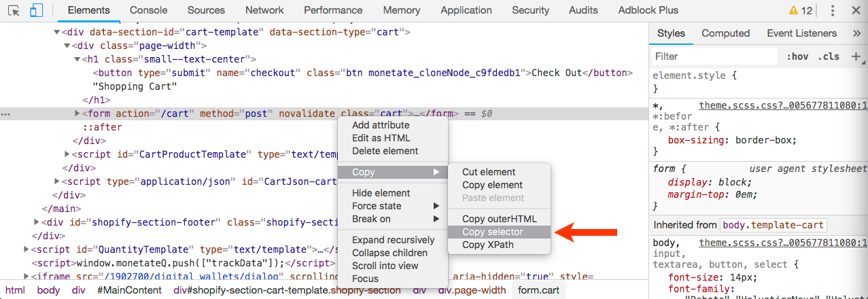
Task: Click the new style rule plus icon
Action: 856,56
